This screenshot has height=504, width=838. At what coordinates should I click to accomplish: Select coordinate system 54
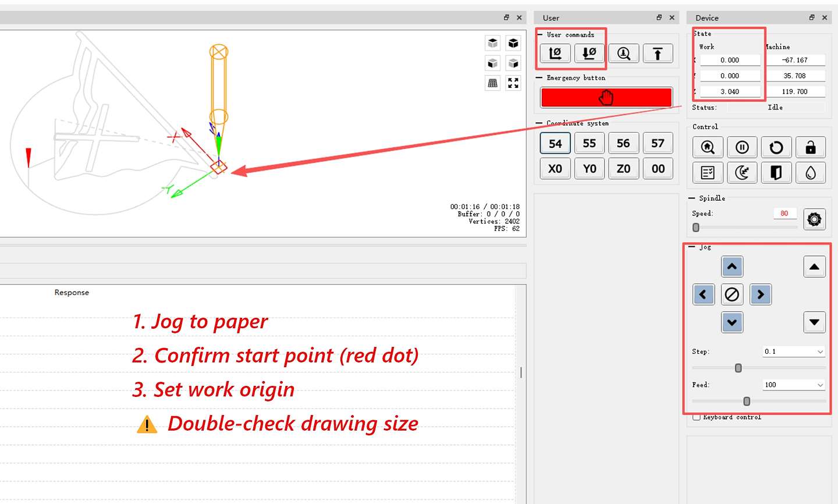tap(555, 143)
